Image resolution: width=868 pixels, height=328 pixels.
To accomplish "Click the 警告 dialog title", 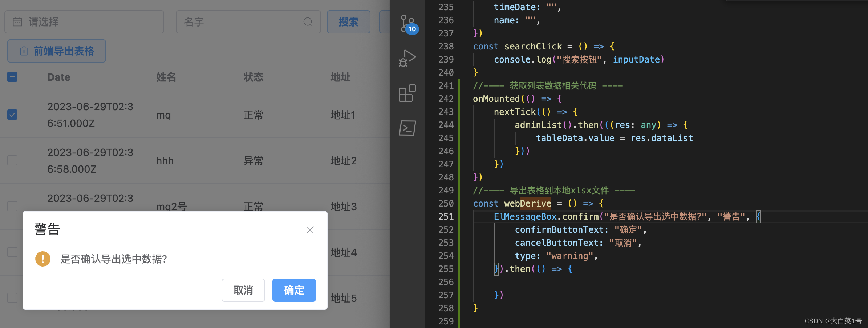I will pos(47,229).
